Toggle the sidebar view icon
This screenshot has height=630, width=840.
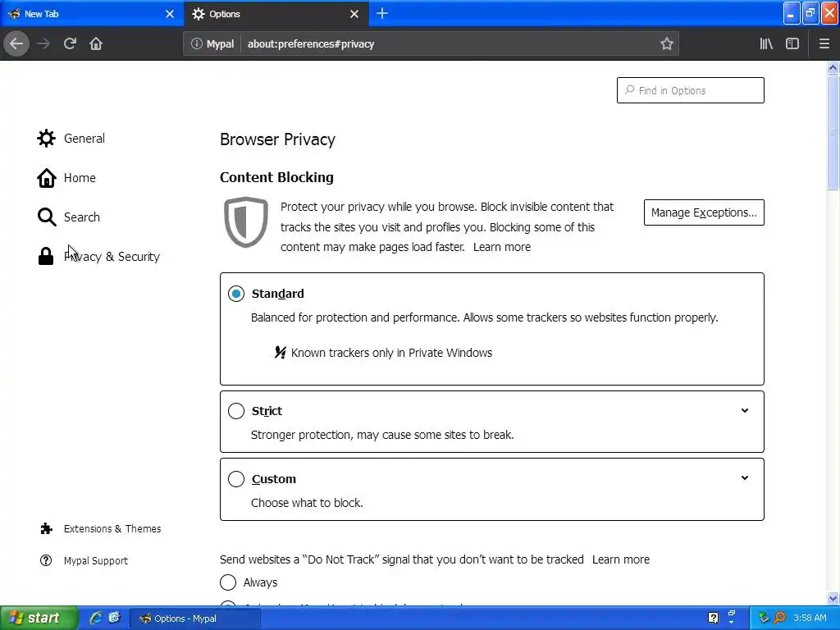(x=792, y=43)
